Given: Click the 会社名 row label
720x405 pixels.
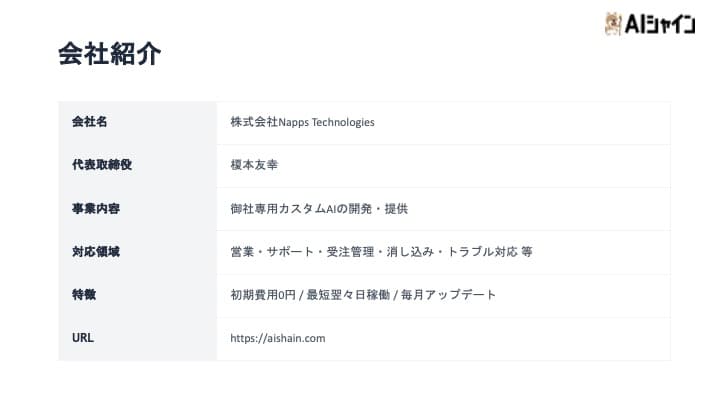Looking at the screenshot, I should [x=89, y=122].
